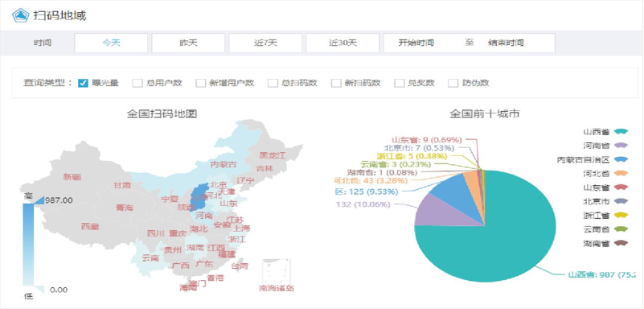Screen dimensions: 644x309
Task: Click the 河北省: 43 (3.28%) label
Action: pos(371,180)
